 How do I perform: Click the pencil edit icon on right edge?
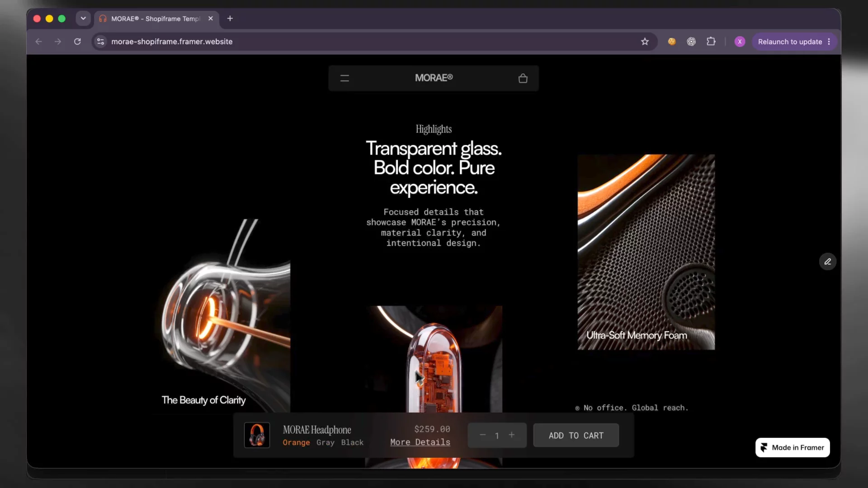pyautogui.click(x=828, y=262)
